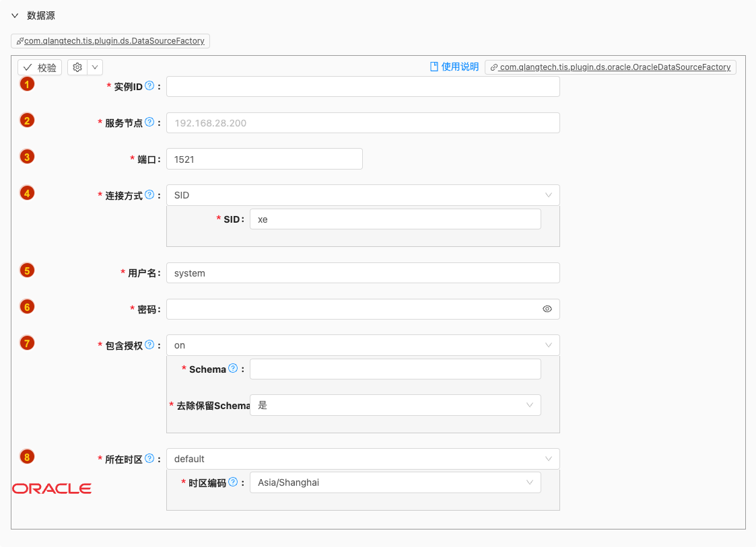Click the help icon next to 实例ID
Viewport: 756px width, 547px height.
click(149, 86)
